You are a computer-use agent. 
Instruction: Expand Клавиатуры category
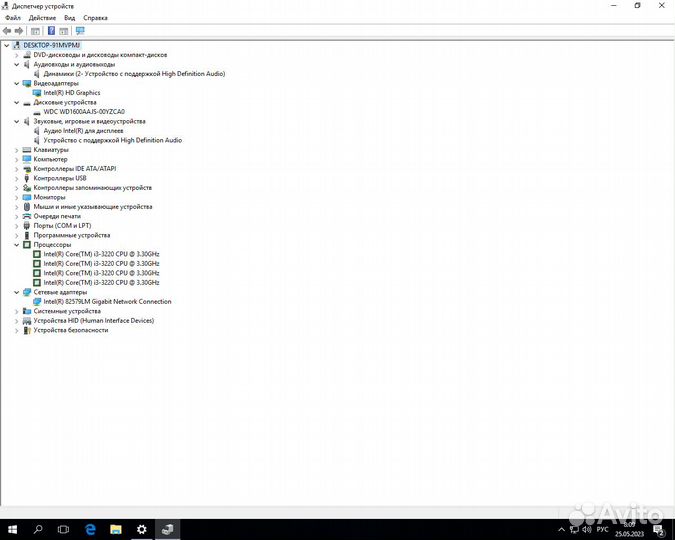click(x=17, y=150)
